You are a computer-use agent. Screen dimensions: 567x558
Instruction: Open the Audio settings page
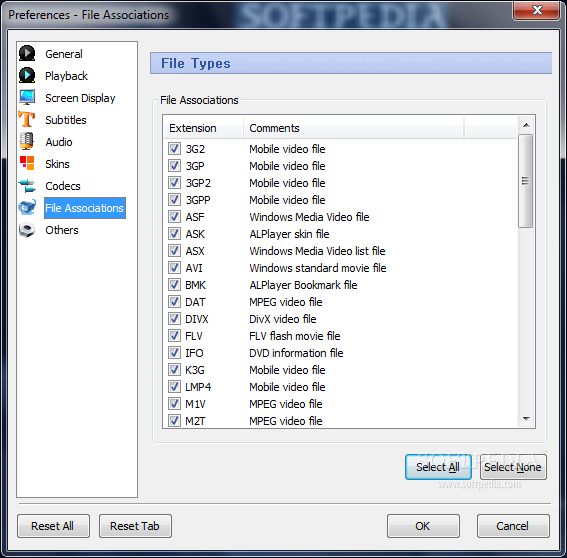click(x=59, y=142)
